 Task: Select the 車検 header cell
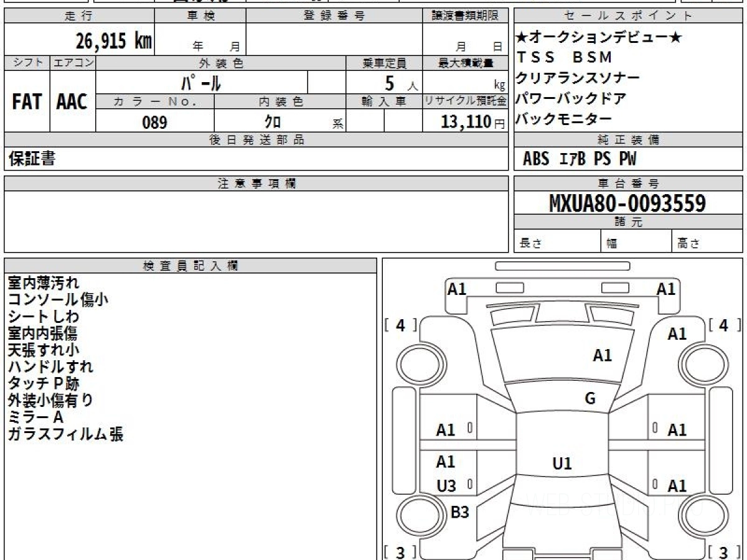pyautogui.click(x=200, y=16)
